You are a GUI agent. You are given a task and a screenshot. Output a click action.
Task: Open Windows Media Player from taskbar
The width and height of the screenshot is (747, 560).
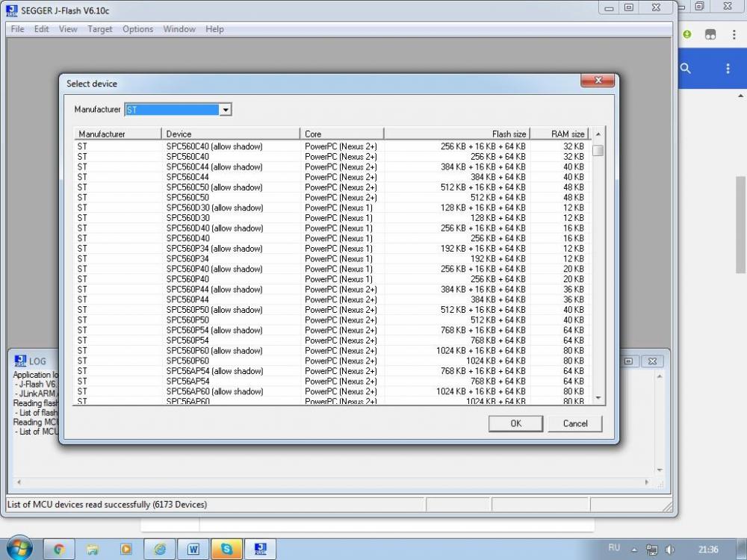(x=125, y=549)
